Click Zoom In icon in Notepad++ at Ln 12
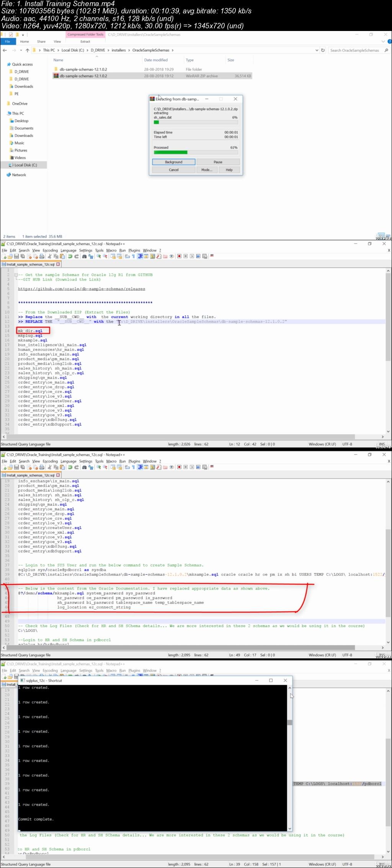This screenshot has height=868, width=392. coord(99,256)
